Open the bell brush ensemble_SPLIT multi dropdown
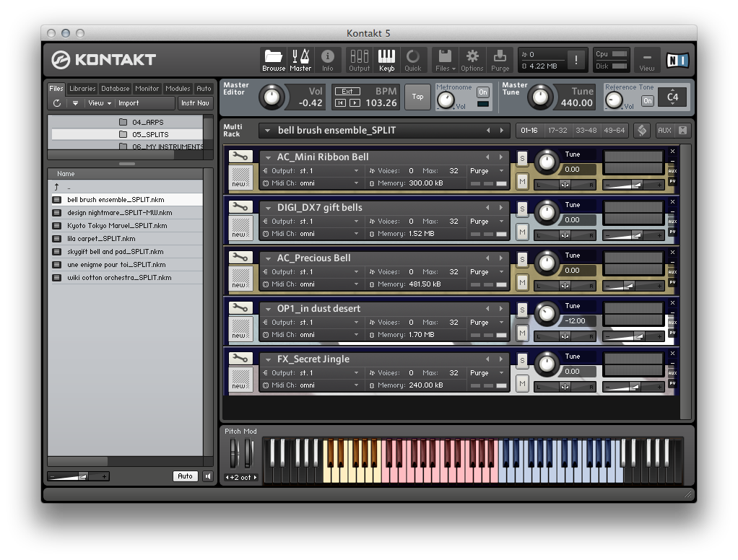738x560 pixels. click(x=267, y=131)
